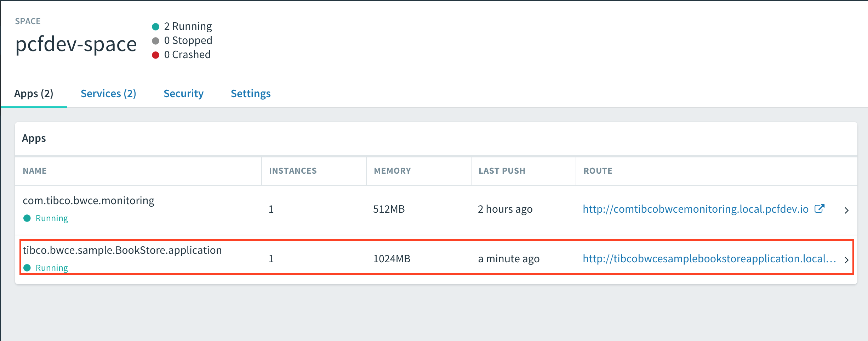Click the MEMORY column header
The height and width of the screenshot is (341, 868).
(x=392, y=171)
